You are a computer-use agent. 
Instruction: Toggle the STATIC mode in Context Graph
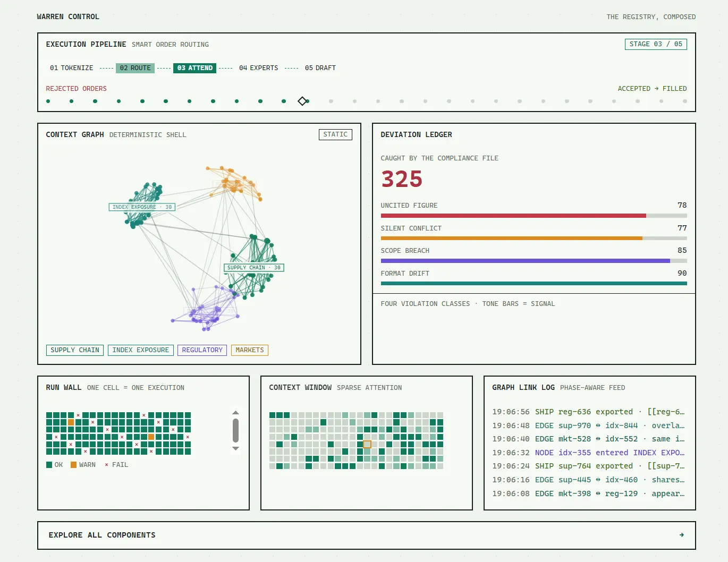click(335, 134)
